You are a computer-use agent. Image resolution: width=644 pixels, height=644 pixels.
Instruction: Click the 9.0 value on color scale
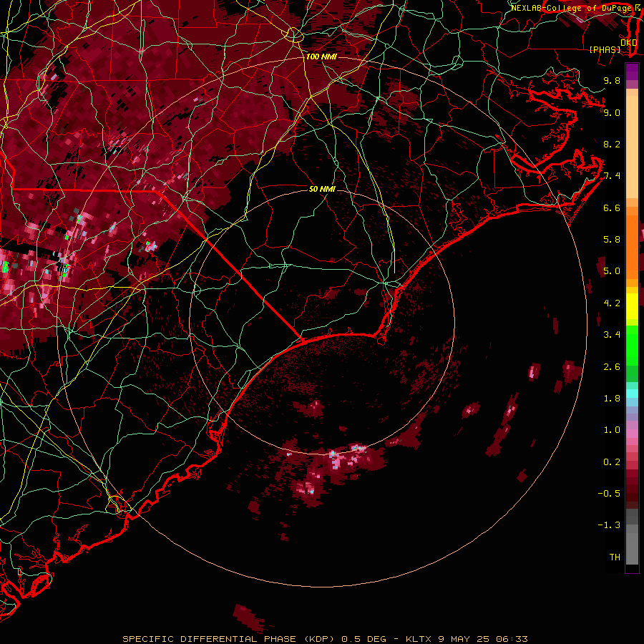tap(612, 113)
